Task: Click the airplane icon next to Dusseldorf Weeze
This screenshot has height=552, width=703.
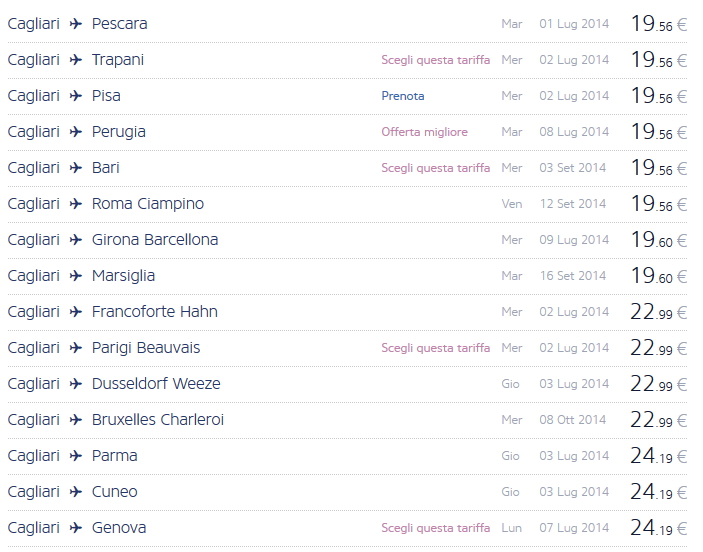Action: (x=76, y=384)
